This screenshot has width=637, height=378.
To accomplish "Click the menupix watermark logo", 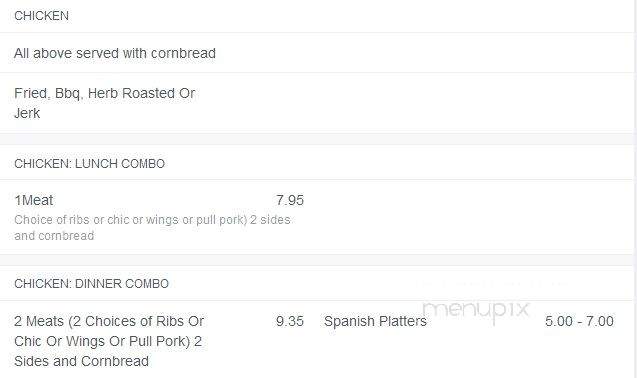I will click(x=476, y=310).
